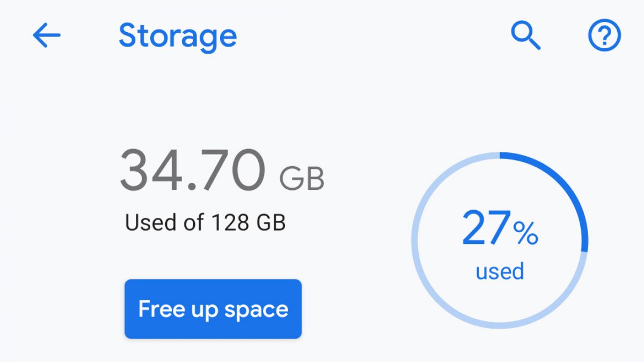Tap the "Used of 128 GB" text
Image resolution: width=644 pixels, height=362 pixels.
coord(205,222)
